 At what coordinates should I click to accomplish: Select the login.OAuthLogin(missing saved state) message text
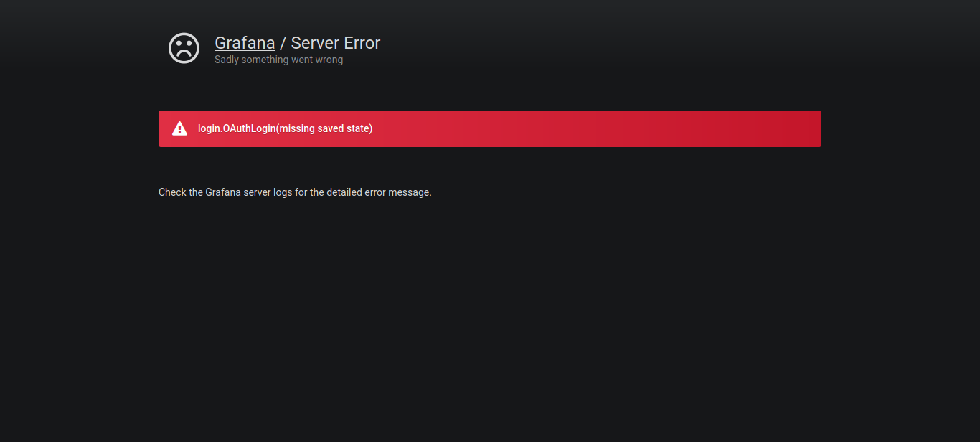pos(285,128)
